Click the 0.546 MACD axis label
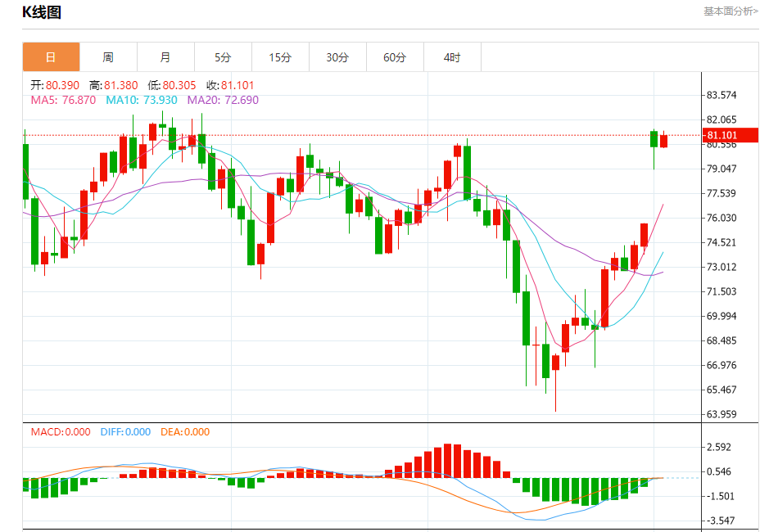 [x=719, y=471]
